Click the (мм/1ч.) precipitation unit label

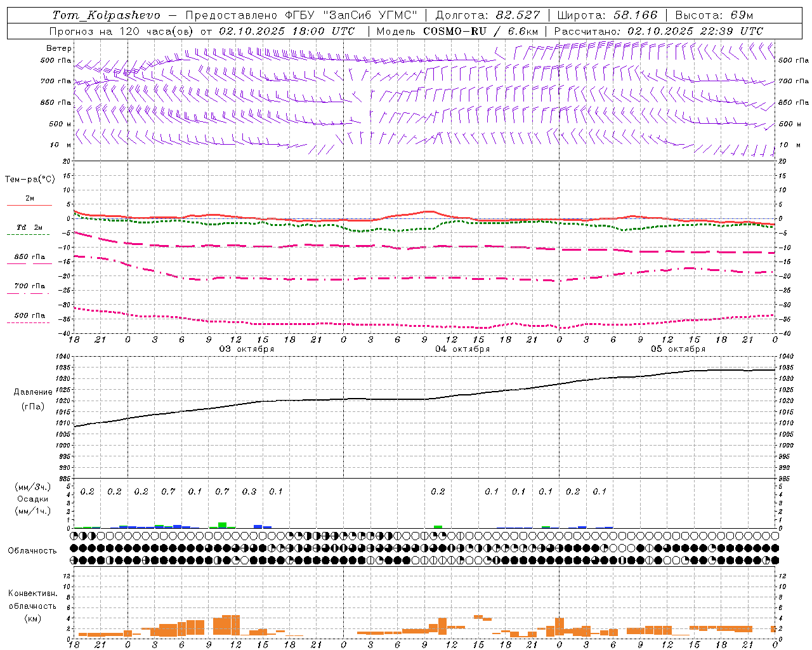(x=33, y=512)
